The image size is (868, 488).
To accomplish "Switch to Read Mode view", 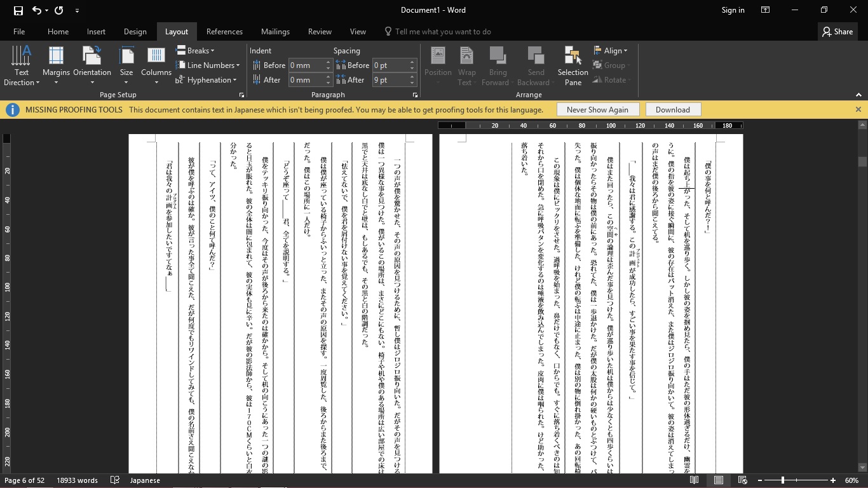I will tap(695, 480).
